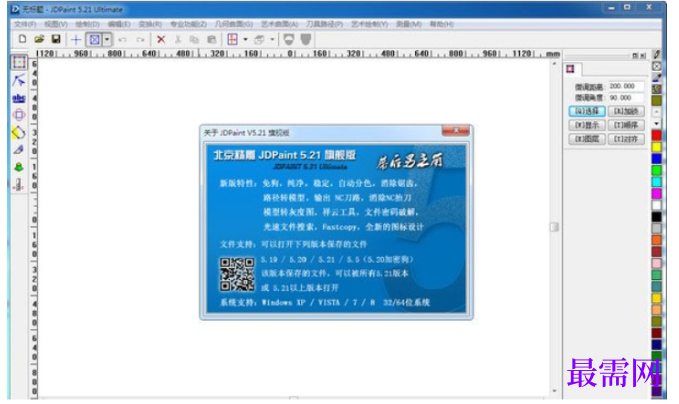Click the eyedropper icon in palette
Screen dimensions: 679x404
point(656,78)
